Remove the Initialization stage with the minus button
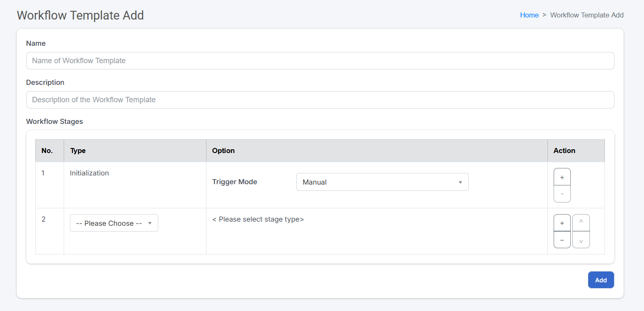Image resolution: width=644 pixels, height=311 pixels. (562, 194)
